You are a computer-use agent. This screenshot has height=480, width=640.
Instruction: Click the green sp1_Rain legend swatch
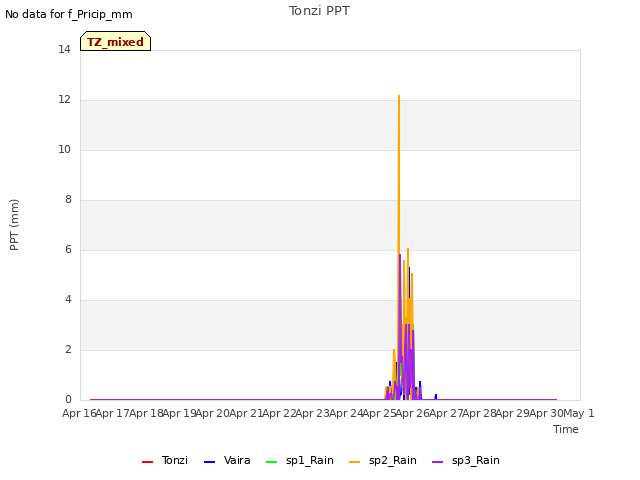(x=271, y=462)
